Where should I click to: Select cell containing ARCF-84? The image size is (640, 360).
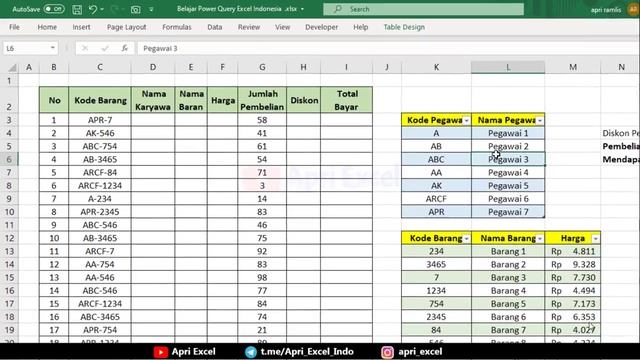point(100,172)
